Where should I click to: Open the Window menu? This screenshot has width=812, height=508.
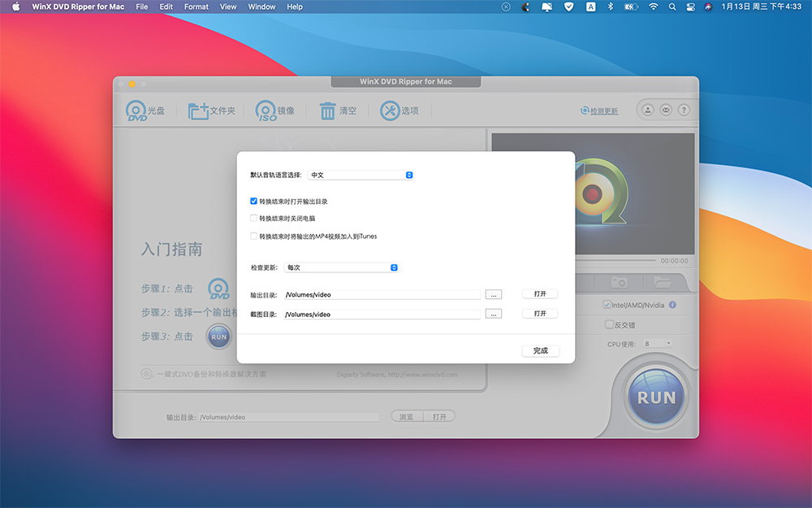pyautogui.click(x=261, y=7)
